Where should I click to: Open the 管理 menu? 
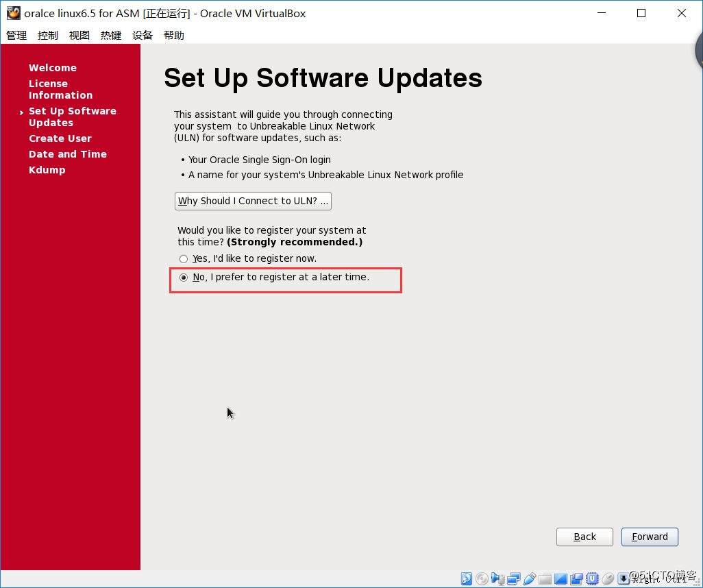coord(16,35)
